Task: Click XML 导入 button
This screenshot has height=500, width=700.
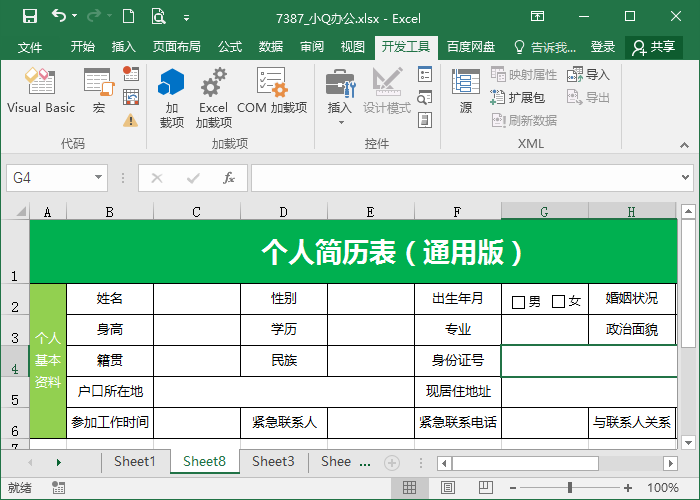Action: tap(588, 75)
